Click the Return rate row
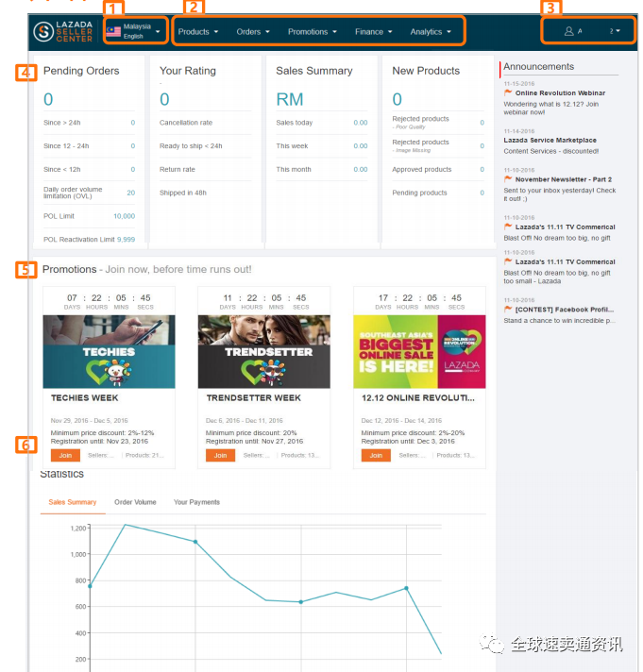The width and height of the screenshot is (643, 672). [205, 169]
